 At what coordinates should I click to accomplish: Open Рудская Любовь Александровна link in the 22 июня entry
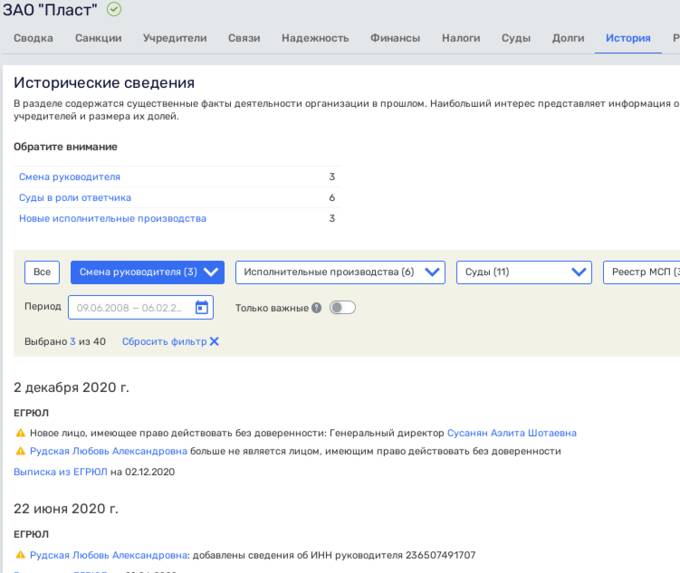tap(108, 555)
